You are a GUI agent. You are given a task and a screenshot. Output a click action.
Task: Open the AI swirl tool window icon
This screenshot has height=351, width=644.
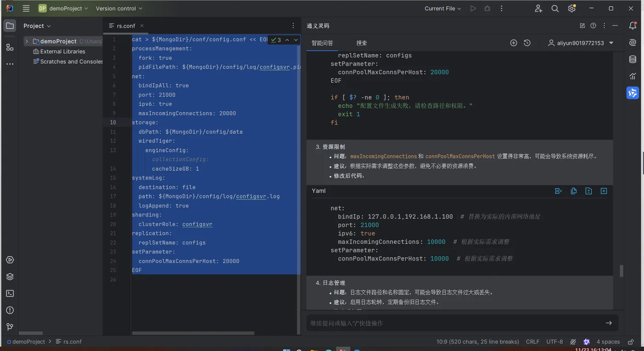[x=633, y=42]
